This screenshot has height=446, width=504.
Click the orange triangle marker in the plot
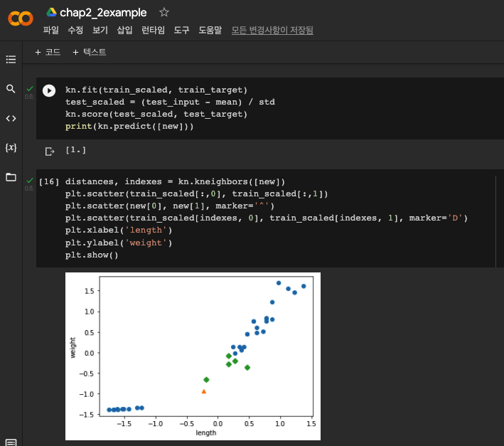point(203,391)
